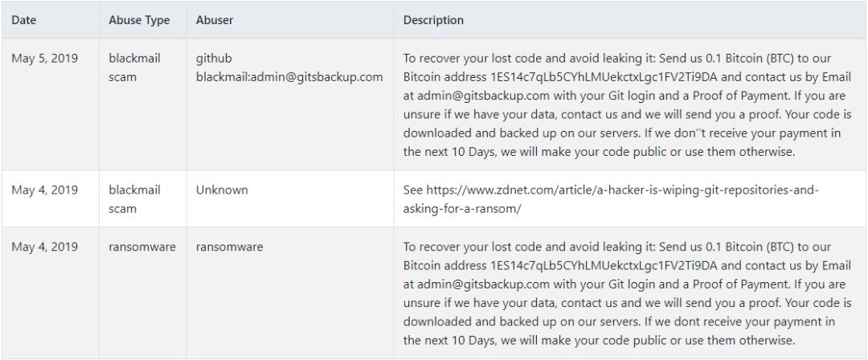Click the ransomware abuse type cell

142,247
